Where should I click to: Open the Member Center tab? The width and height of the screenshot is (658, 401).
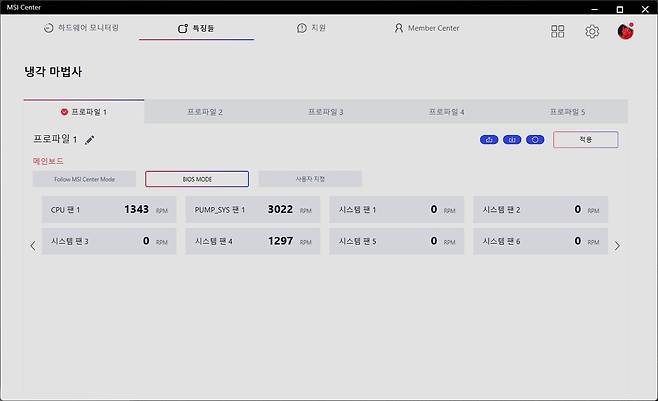click(x=426, y=28)
